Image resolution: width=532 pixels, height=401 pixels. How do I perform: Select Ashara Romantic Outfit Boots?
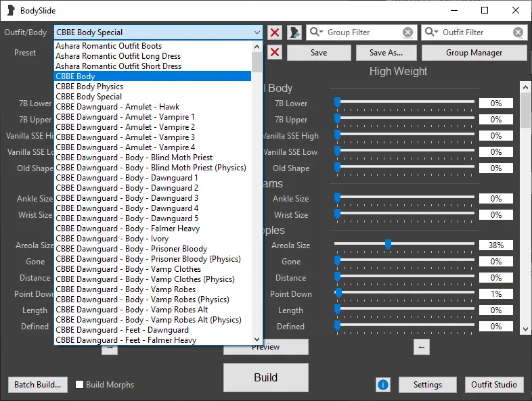[153, 46]
